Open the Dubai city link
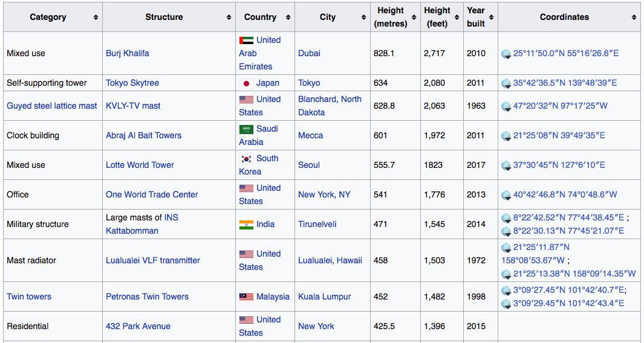 (309, 53)
